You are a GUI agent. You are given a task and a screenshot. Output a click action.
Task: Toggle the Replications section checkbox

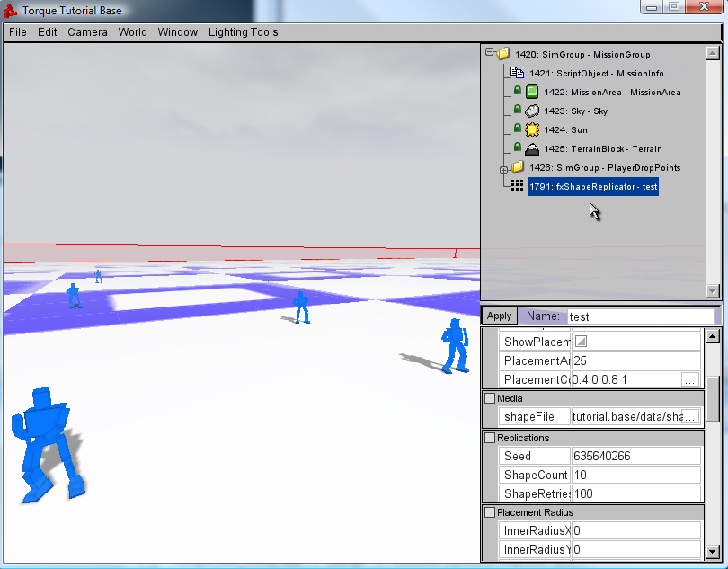pos(490,438)
